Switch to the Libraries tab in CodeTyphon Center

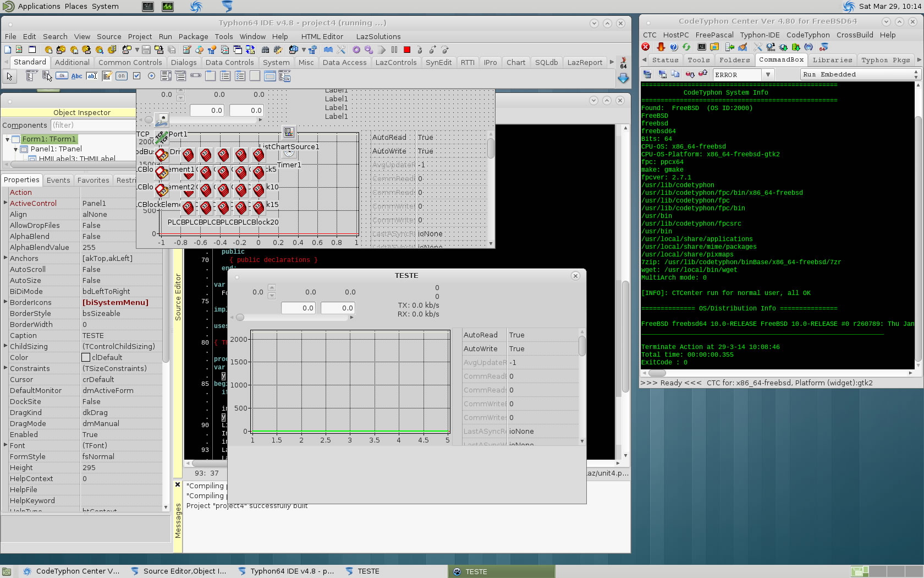tap(832, 60)
